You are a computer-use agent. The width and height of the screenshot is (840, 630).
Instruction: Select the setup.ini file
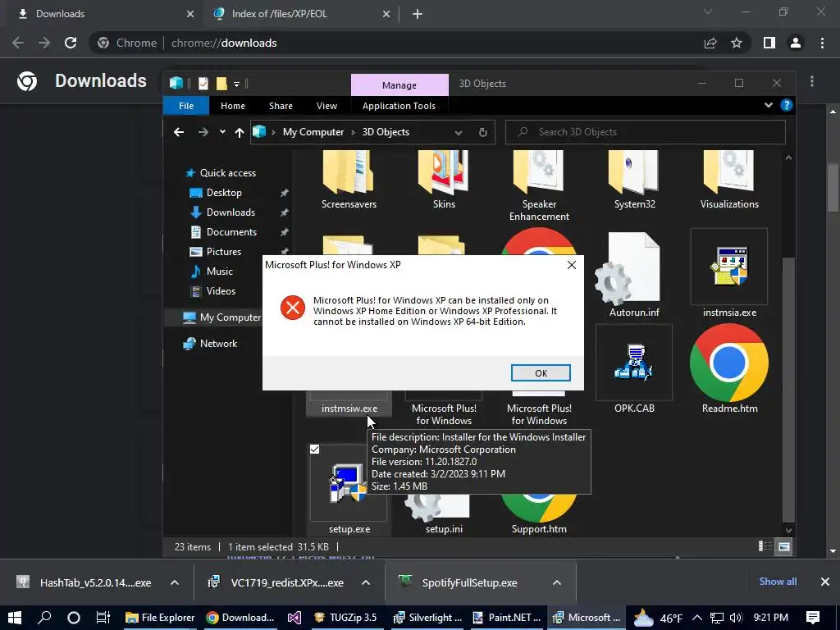[444, 514]
